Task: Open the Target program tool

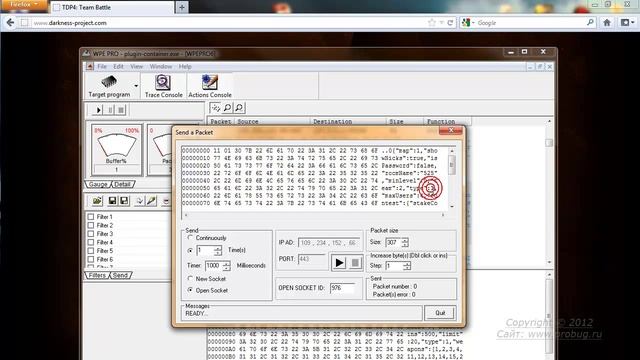Action: tap(109, 86)
